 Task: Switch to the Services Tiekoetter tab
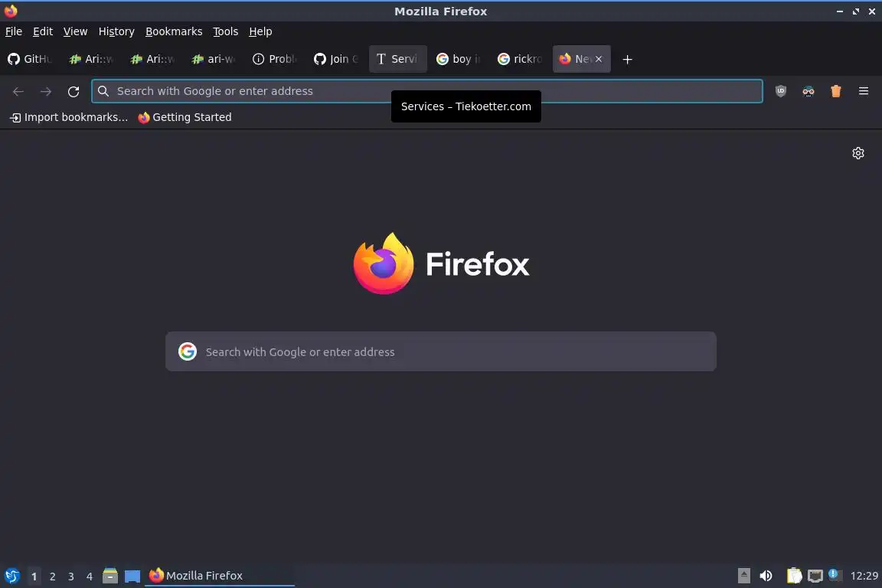tap(398, 59)
